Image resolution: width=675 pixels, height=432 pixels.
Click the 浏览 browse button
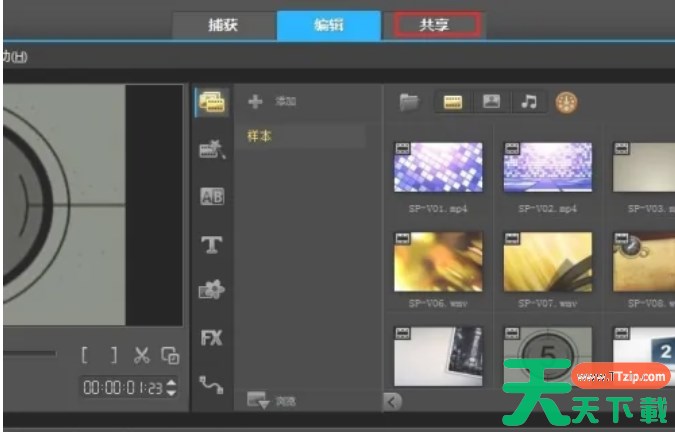tap(272, 401)
